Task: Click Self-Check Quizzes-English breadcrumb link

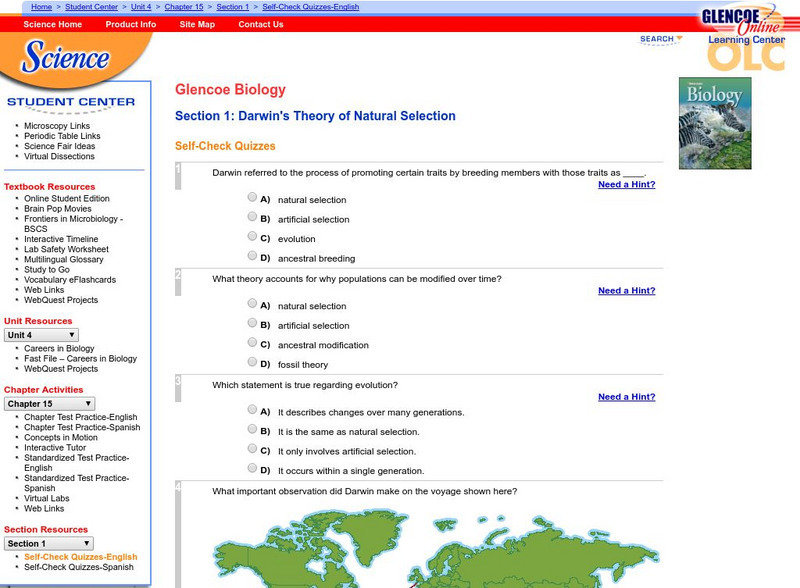Action: point(311,7)
